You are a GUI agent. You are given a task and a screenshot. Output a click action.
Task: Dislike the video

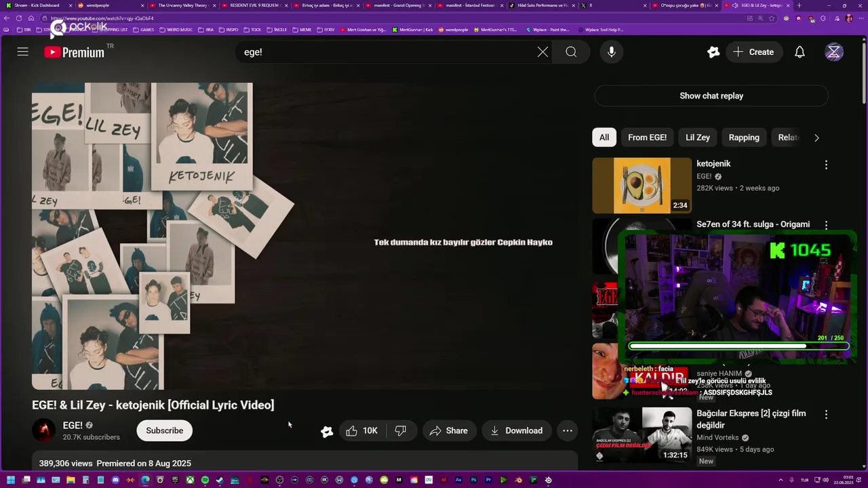pos(401,430)
